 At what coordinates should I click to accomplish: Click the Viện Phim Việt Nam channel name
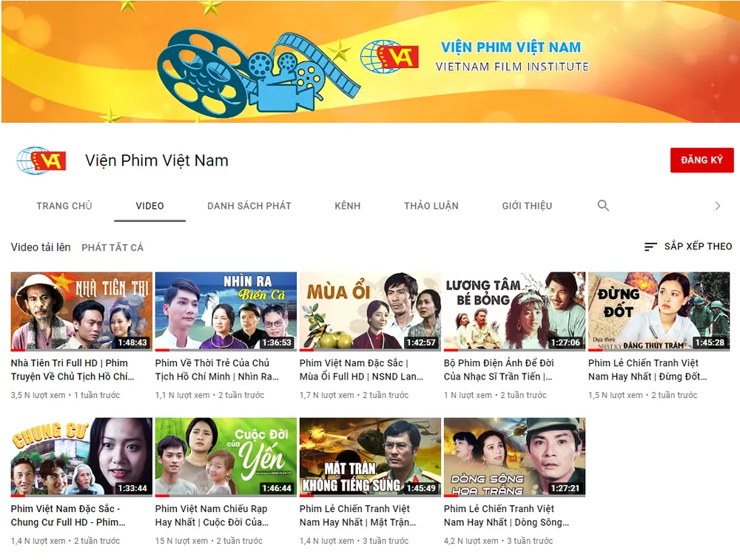(x=155, y=161)
